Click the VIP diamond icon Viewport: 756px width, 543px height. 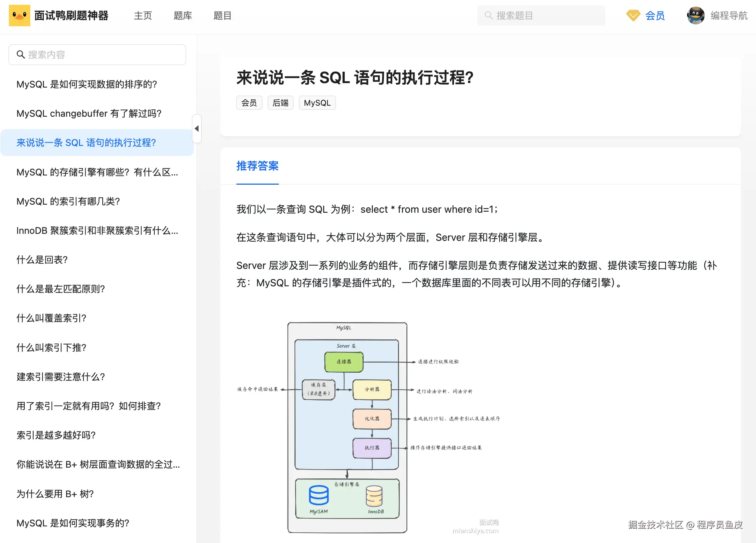(633, 16)
